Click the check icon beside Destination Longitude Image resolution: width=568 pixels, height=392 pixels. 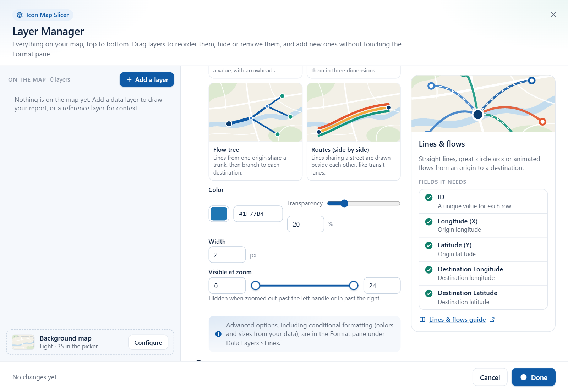(x=429, y=270)
